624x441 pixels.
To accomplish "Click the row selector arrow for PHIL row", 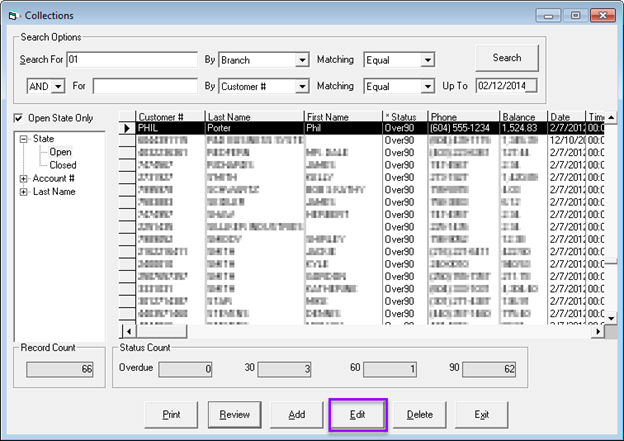I will [127, 128].
